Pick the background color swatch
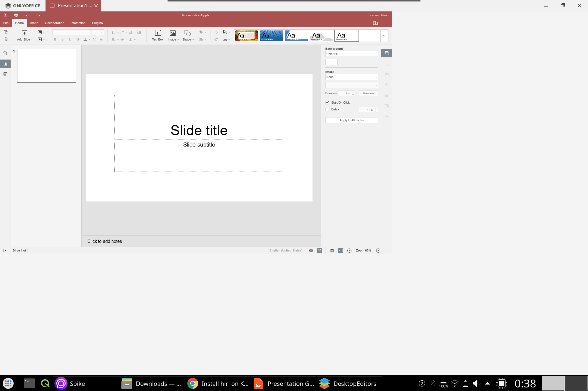Screen dimensions: 588x391 [x=331, y=62]
